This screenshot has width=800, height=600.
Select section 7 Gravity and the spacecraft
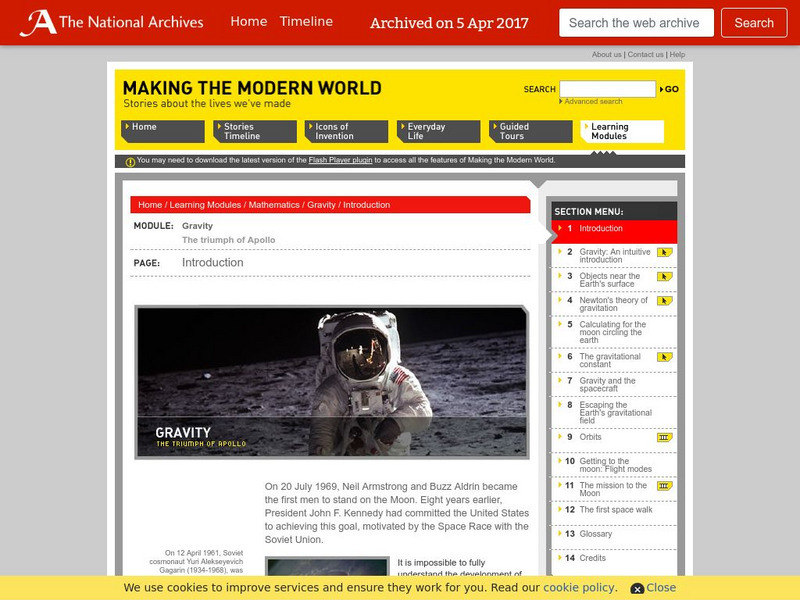point(614,384)
